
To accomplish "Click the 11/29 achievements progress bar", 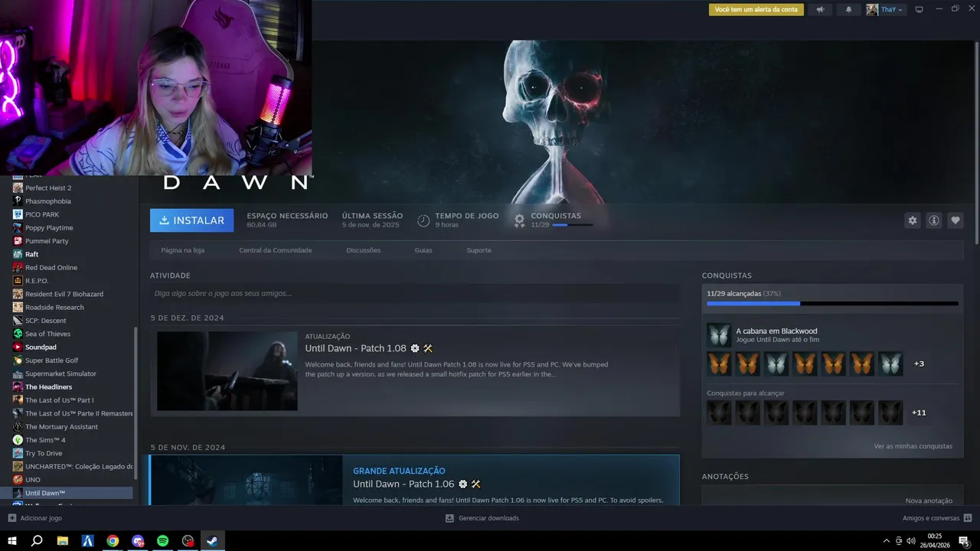I will pos(832,304).
